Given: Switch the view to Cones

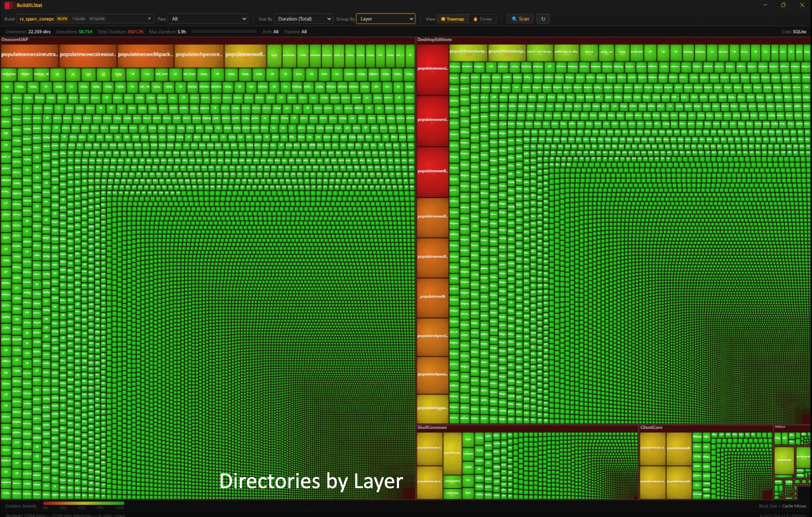Looking at the screenshot, I should tap(483, 19).
